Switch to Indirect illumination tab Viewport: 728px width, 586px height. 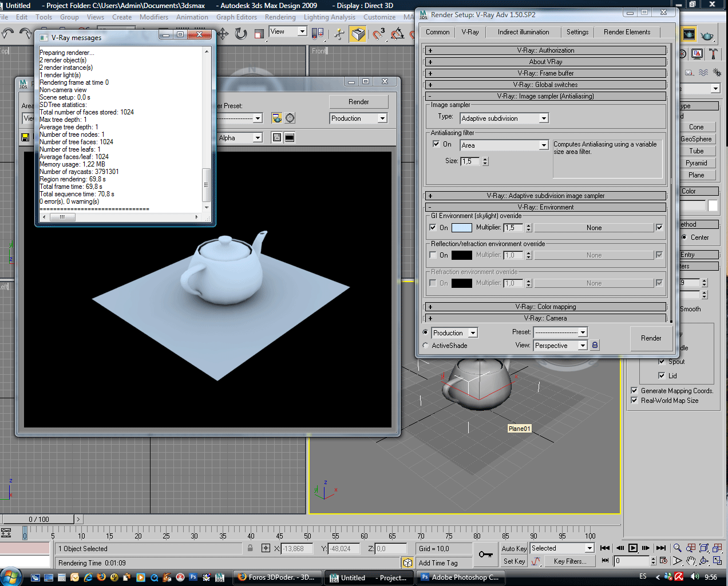(x=523, y=32)
